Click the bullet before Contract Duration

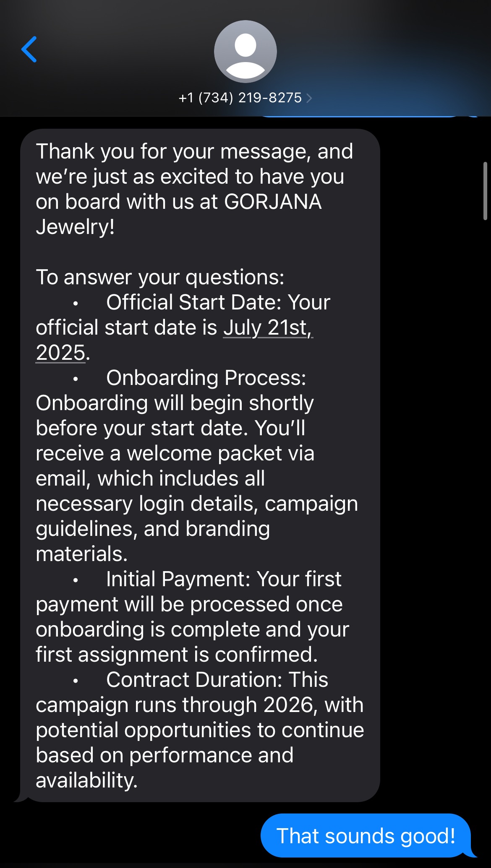click(76, 681)
